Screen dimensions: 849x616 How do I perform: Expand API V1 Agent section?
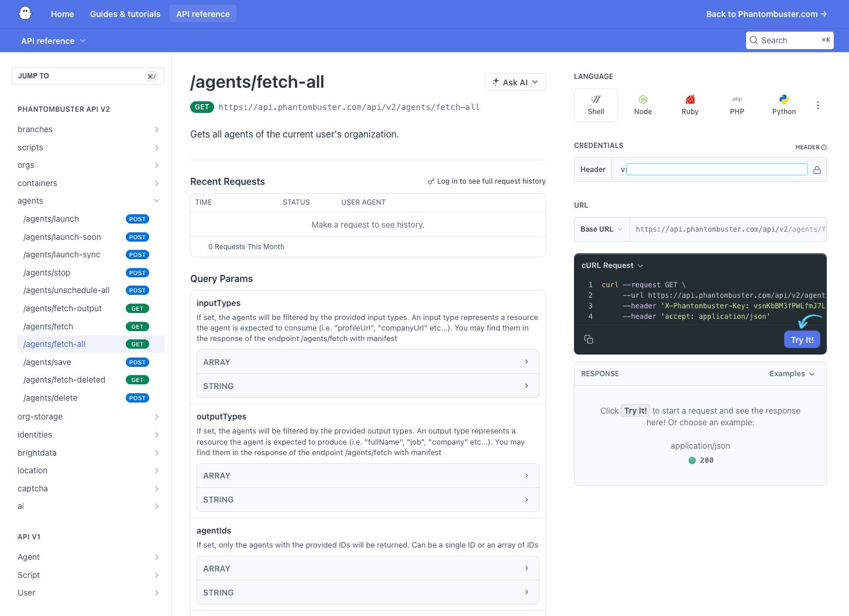click(91, 557)
